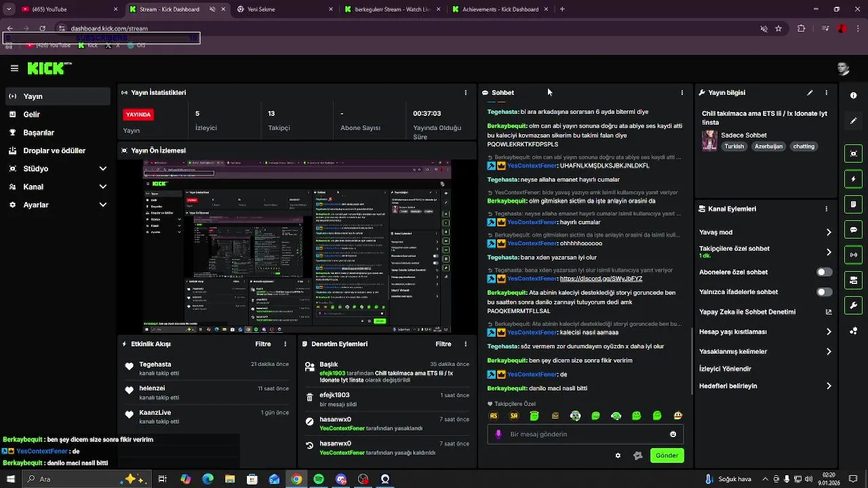This screenshot has height=488, width=868.
Task: Open the hamburger menu beside the Kick logo
Action: click(14, 68)
